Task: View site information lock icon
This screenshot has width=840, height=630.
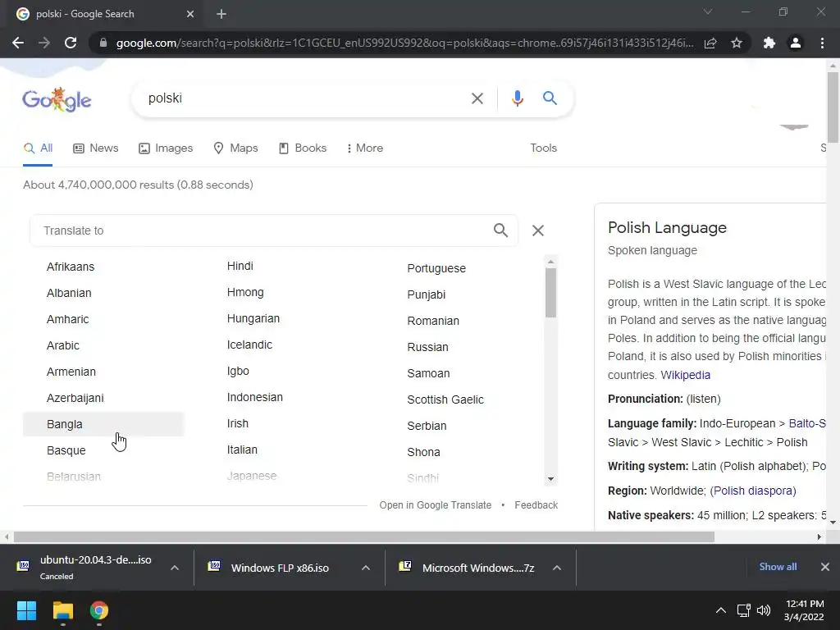Action: click(103, 43)
